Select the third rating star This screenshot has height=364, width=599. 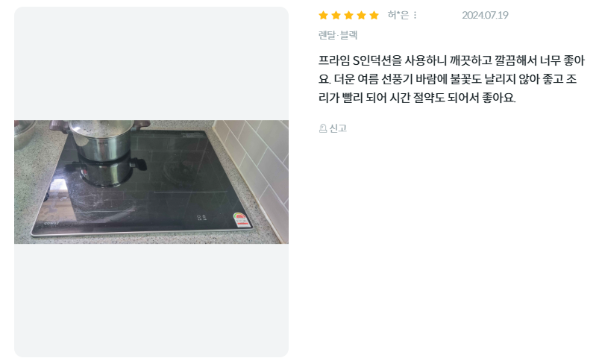(349, 15)
